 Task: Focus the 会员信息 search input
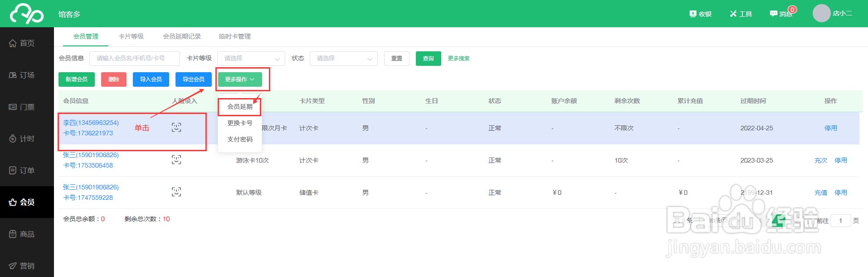pos(135,59)
